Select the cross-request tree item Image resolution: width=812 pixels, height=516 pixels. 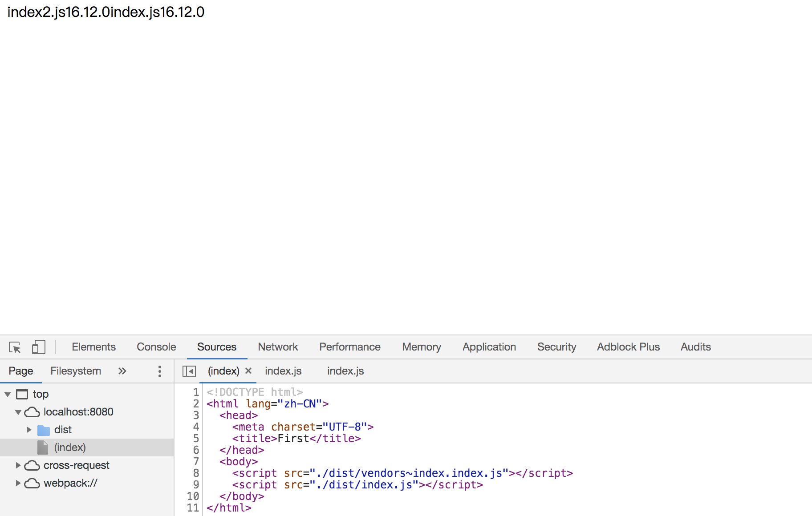tap(77, 465)
